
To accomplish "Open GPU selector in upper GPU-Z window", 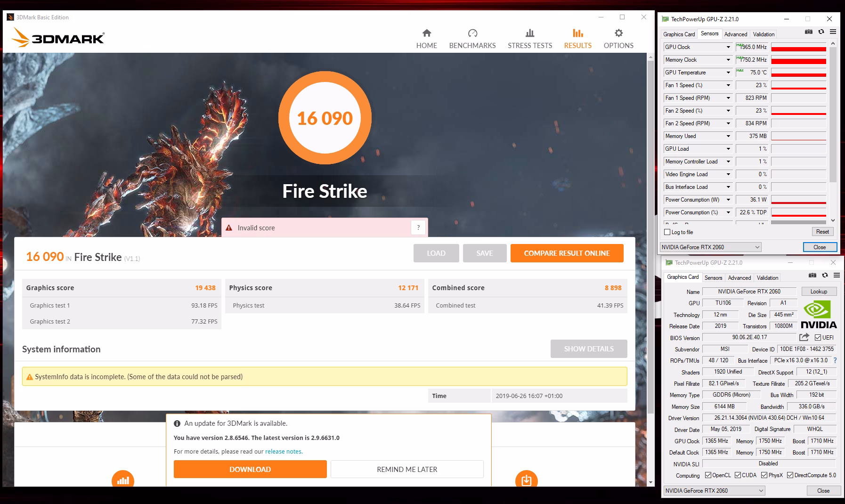I will [710, 247].
